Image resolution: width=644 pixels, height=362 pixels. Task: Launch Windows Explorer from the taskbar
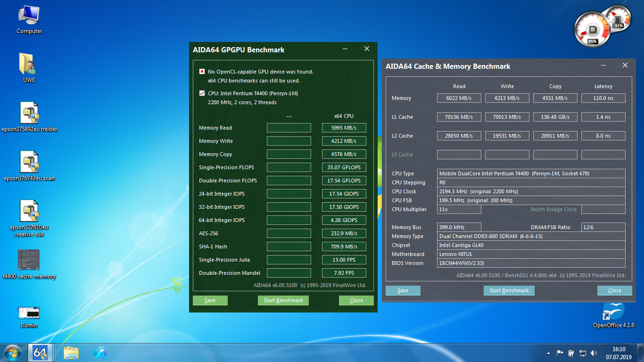[x=71, y=352]
